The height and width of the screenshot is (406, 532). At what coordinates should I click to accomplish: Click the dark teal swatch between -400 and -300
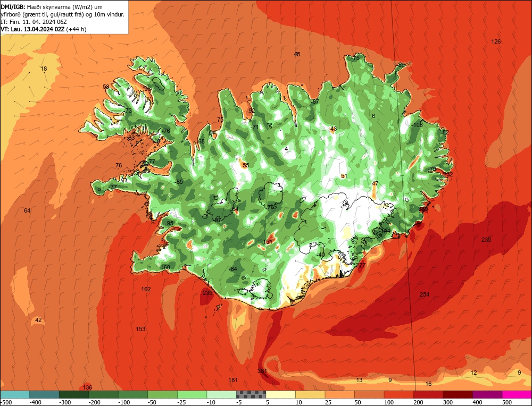(x=44, y=394)
